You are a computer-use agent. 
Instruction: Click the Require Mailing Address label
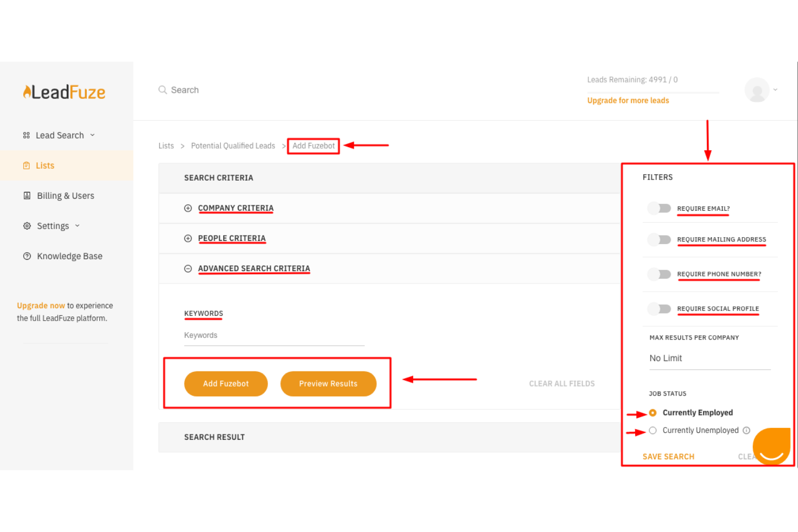(x=721, y=239)
